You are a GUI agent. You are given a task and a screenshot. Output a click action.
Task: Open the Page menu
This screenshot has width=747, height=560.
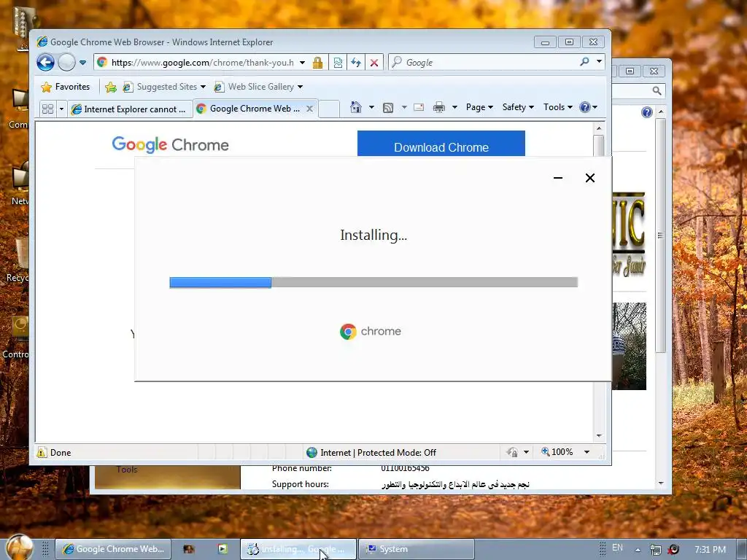[479, 107]
